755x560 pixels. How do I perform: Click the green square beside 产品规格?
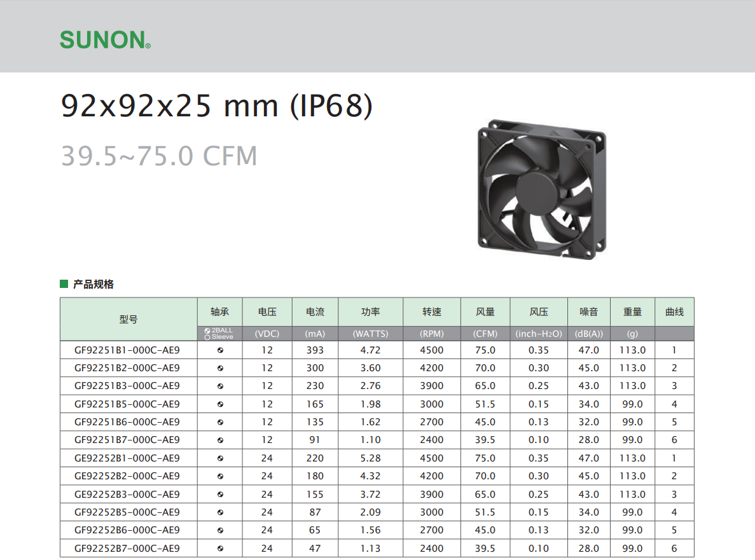coord(64,284)
